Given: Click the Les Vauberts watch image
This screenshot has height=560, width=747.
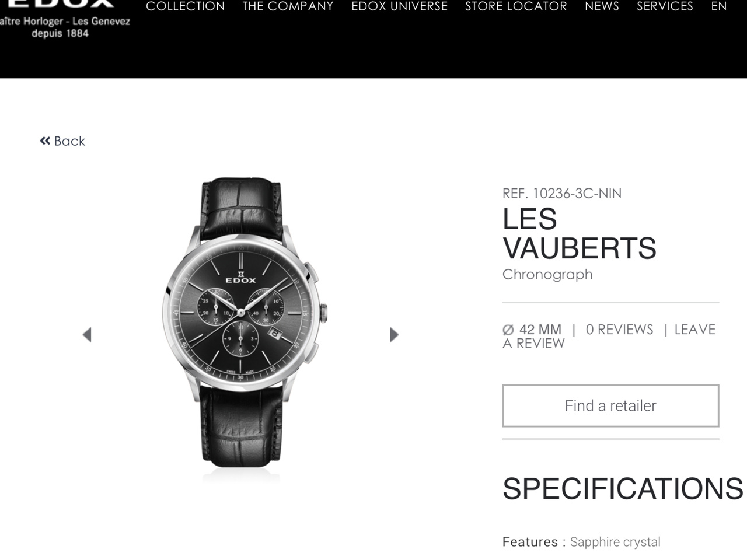Looking at the screenshot, I should pyautogui.click(x=245, y=322).
